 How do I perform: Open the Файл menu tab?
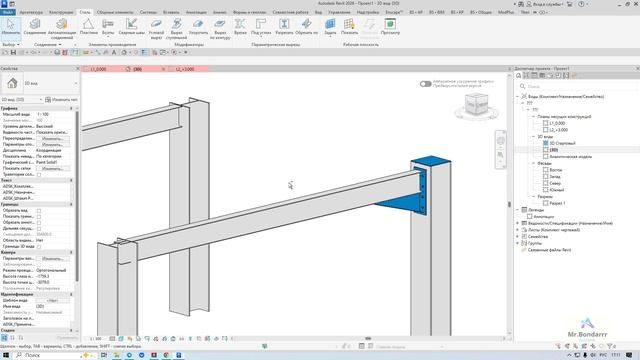tap(8, 12)
